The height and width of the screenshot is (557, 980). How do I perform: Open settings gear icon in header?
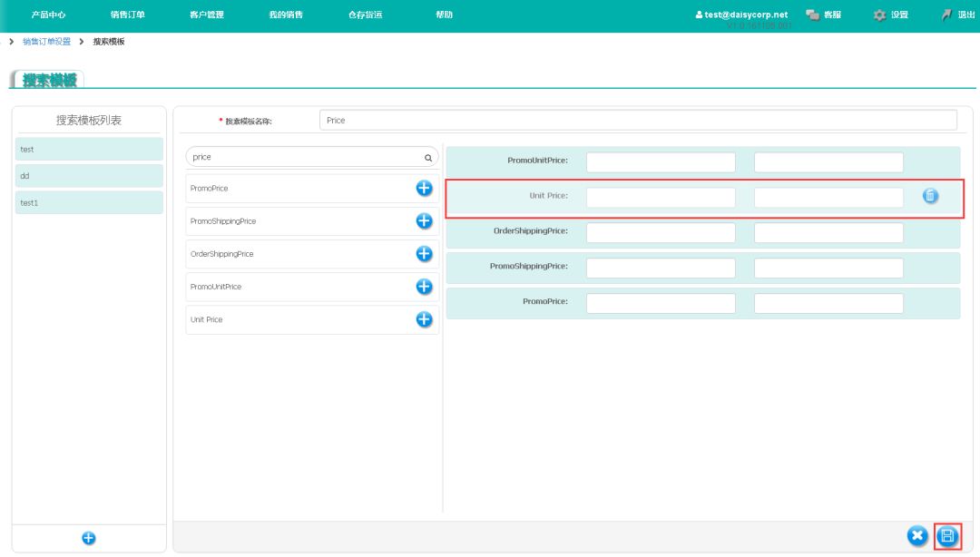click(879, 15)
